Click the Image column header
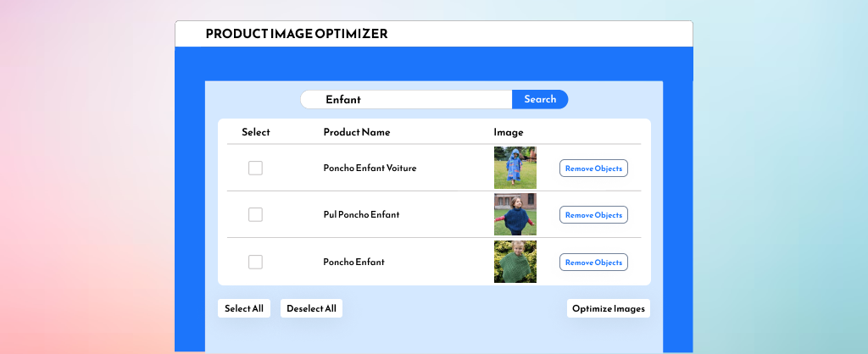This screenshot has height=354, width=868. click(509, 132)
